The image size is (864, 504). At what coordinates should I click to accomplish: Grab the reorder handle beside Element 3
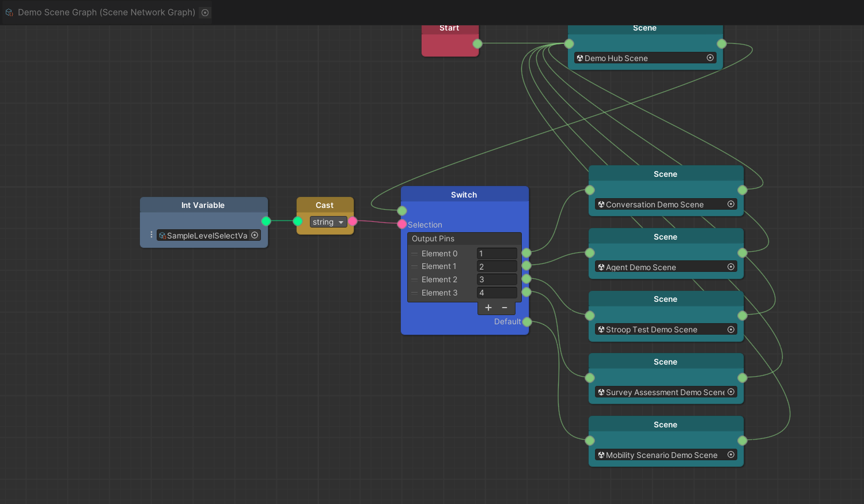coord(415,293)
